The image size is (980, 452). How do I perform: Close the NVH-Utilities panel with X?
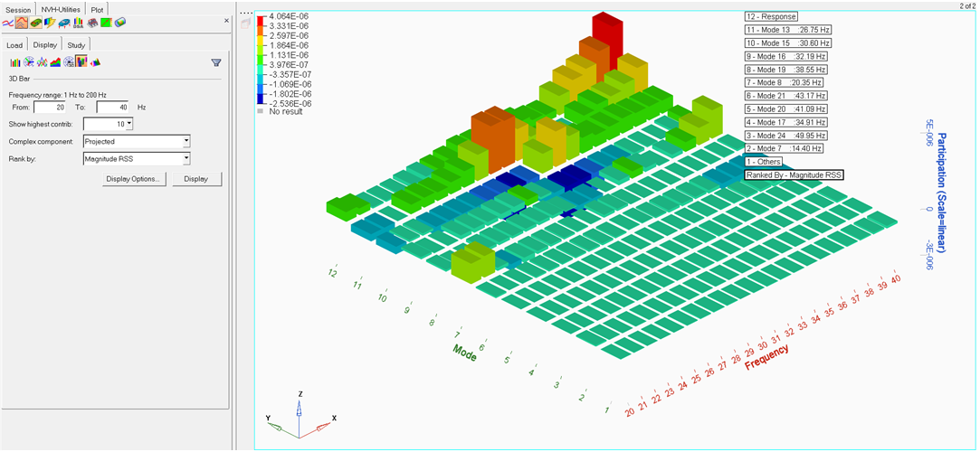[226, 21]
